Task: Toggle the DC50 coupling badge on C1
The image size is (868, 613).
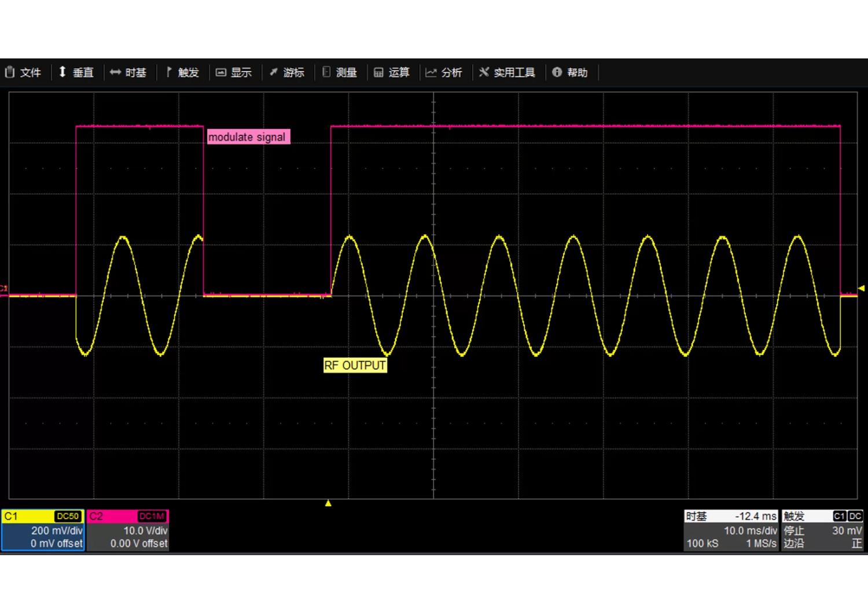Action: (68, 516)
